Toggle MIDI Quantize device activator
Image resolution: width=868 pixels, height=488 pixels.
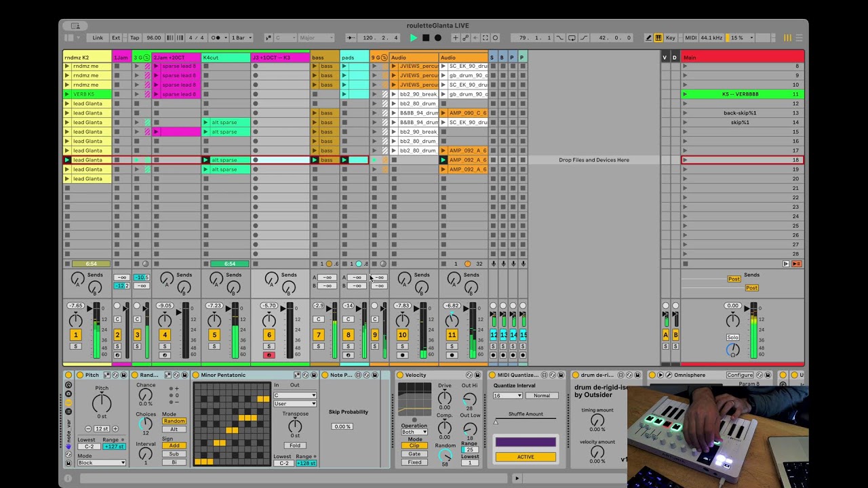coord(492,375)
